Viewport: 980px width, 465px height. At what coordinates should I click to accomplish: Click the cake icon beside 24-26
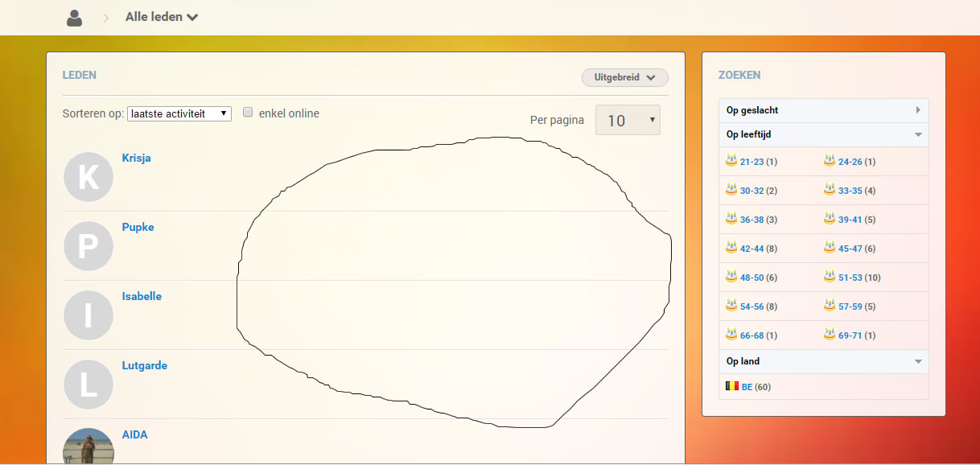pos(830,160)
